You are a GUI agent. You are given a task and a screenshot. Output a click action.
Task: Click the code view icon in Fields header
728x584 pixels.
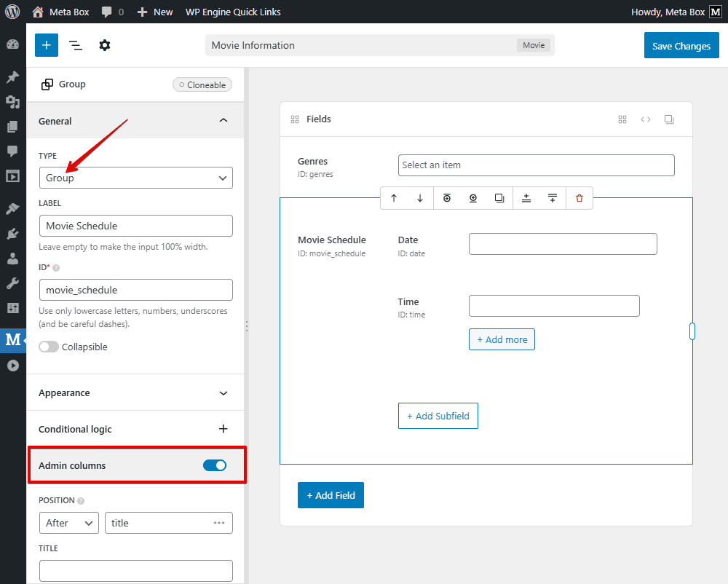[x=646, y=119]
